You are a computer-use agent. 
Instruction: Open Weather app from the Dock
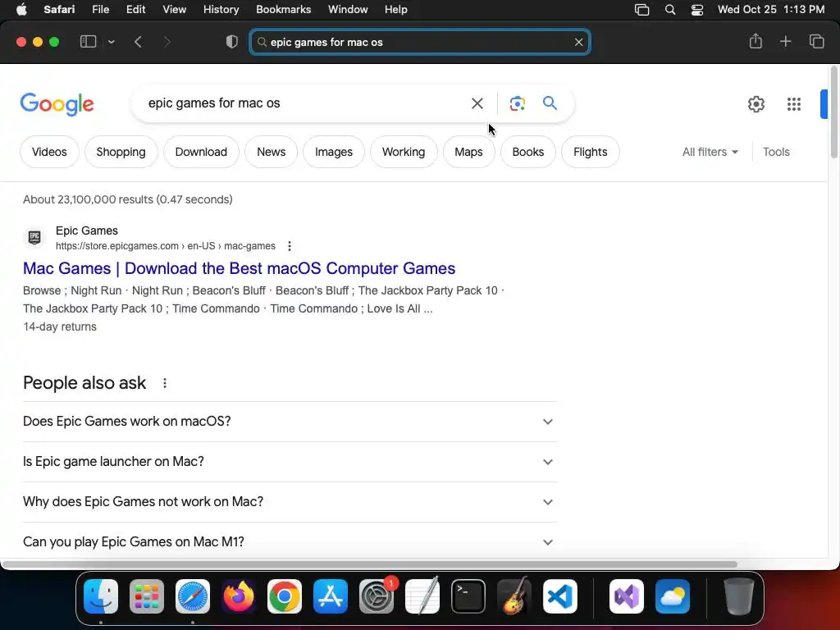click(x=673, y=596)
